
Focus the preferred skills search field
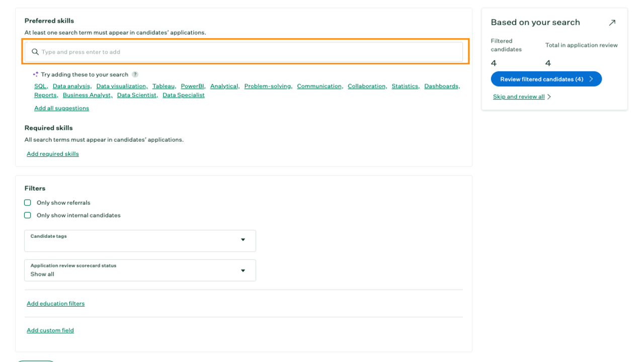pyautogui.click(x=247, y=52)
